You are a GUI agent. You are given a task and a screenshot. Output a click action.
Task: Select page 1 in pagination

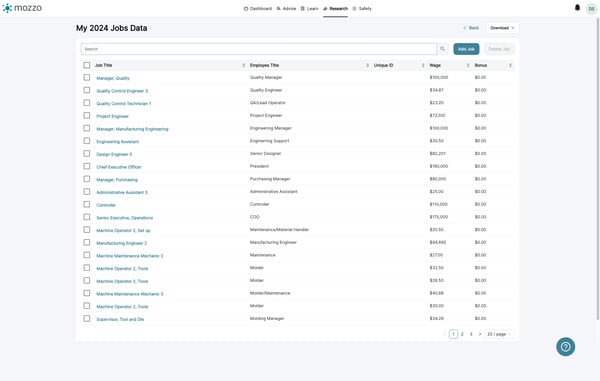click(453, 334)
